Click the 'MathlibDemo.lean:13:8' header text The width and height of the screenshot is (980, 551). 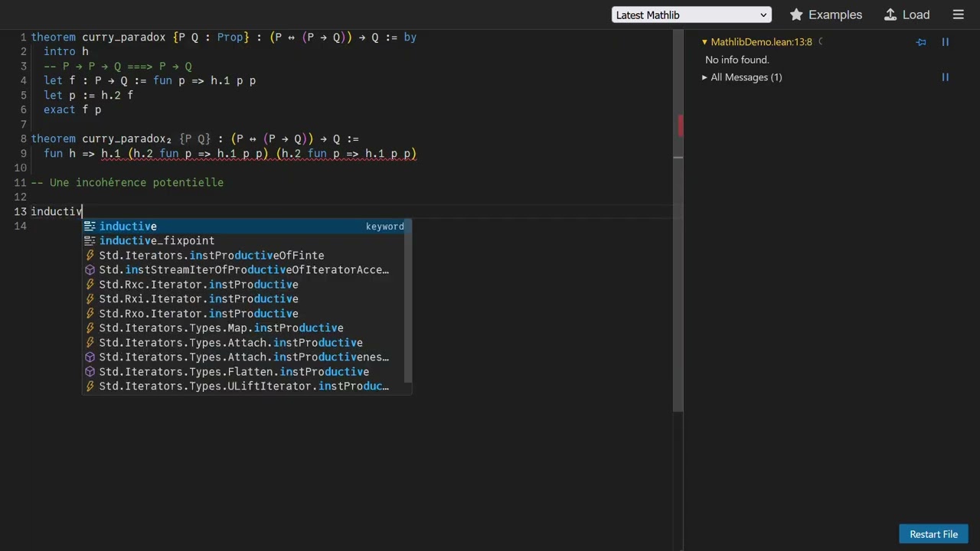[761, 42]
